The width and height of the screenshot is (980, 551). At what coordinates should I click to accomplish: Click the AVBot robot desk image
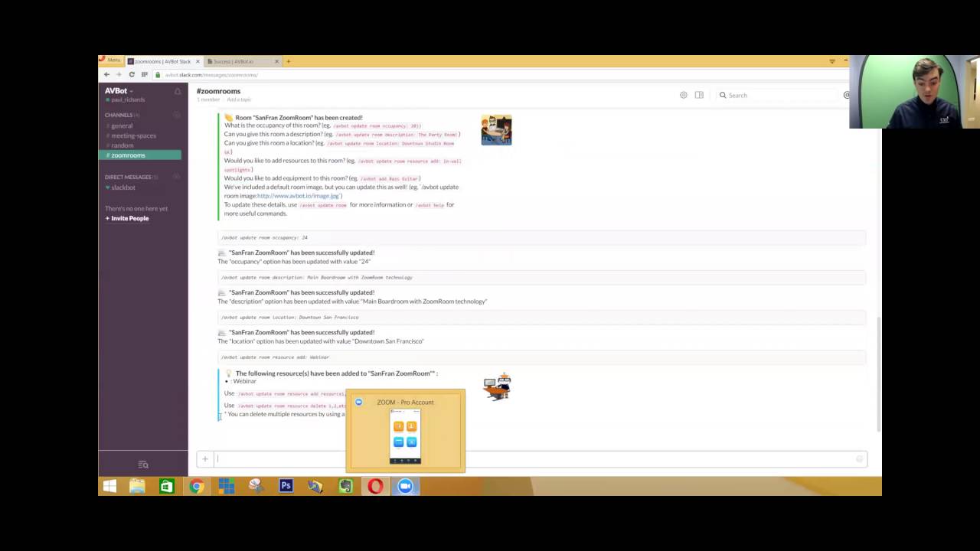coord(498,386)
